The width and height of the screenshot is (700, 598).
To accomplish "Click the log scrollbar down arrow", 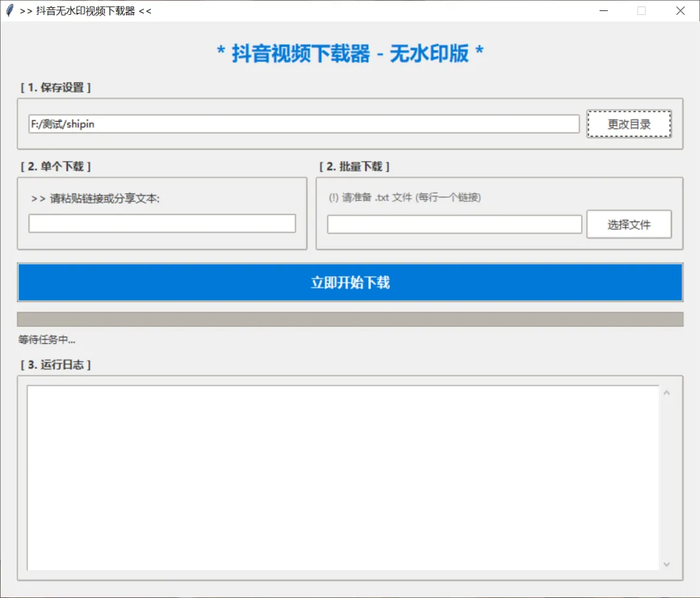I will [666, 564].
